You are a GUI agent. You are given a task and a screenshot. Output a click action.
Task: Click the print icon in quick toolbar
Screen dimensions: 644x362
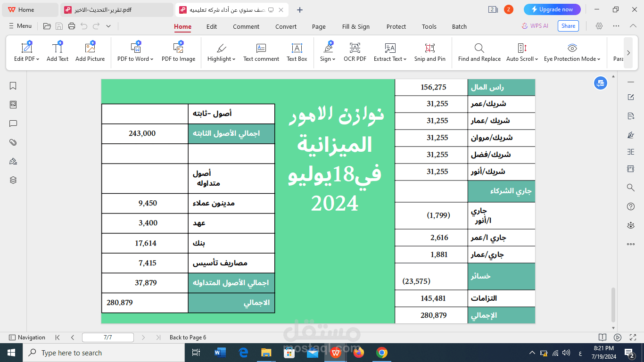pyautogui.click(x=72, y=26)
